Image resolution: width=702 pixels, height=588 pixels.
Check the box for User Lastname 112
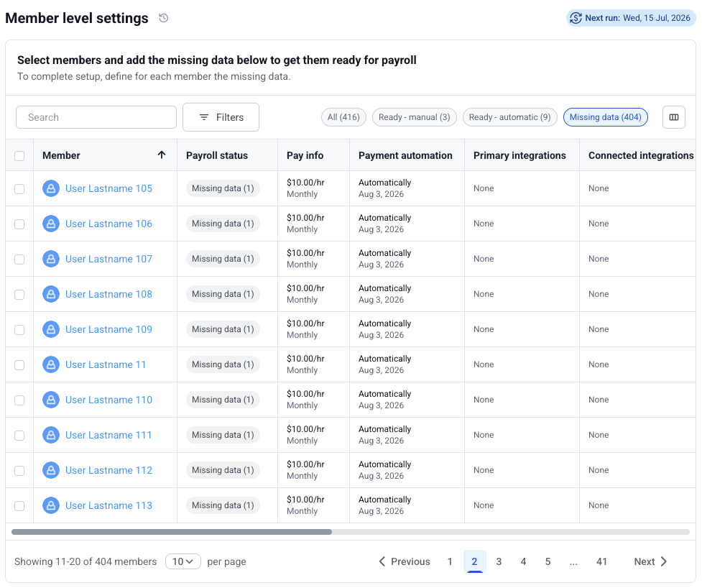(x=19, y=471)
